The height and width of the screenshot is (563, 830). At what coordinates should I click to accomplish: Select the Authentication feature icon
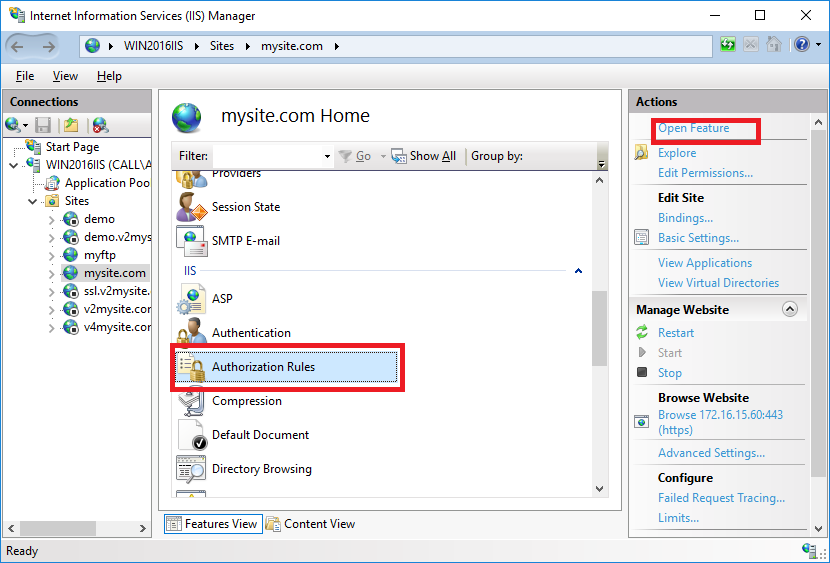click(191, 331)
